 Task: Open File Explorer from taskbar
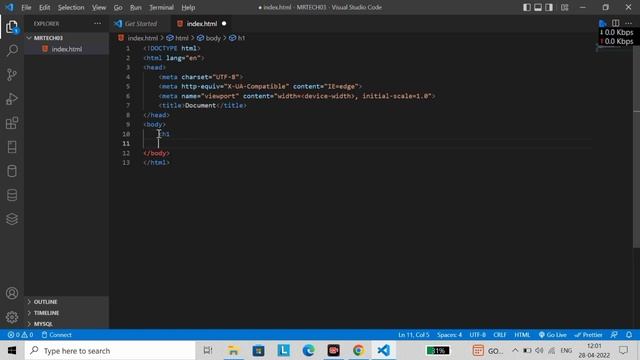pos(233,351)
